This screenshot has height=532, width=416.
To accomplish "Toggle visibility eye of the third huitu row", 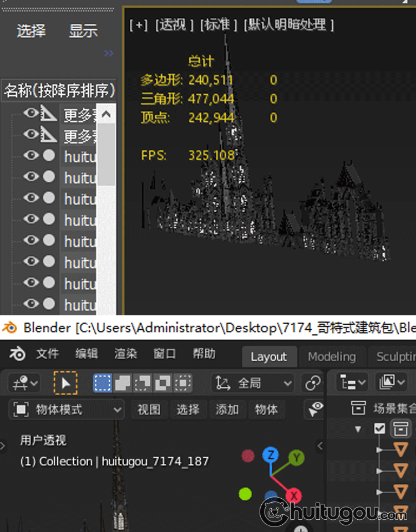I will click(31, 197).
